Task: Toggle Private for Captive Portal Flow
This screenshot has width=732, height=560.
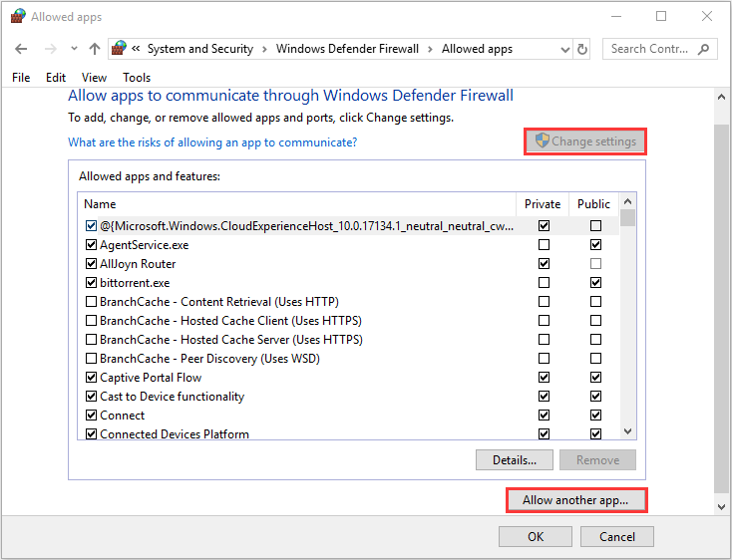Action: (544, 378)
